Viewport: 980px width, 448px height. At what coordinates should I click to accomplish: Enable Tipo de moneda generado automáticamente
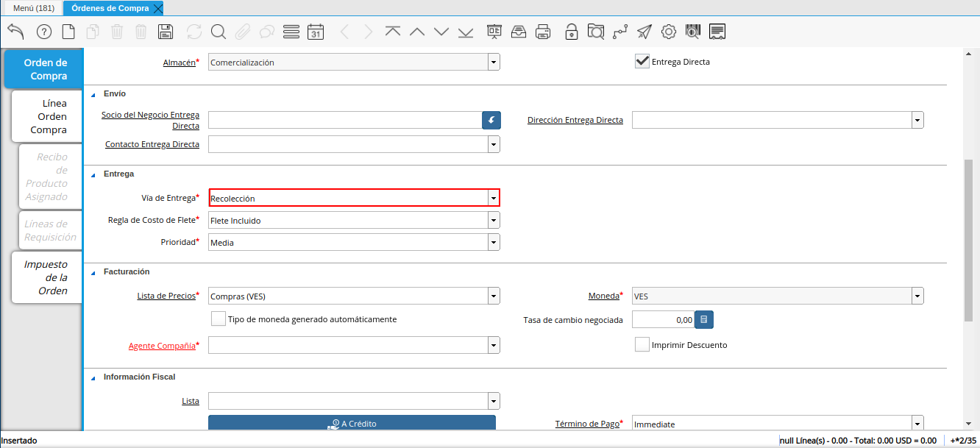(x=218, y=319)
